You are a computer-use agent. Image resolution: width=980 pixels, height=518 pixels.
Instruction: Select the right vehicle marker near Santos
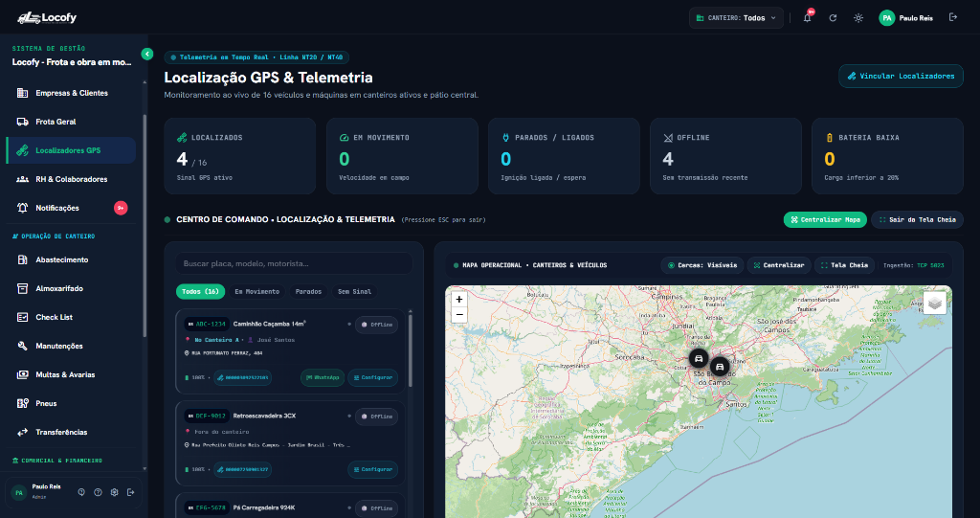[720, 367]
